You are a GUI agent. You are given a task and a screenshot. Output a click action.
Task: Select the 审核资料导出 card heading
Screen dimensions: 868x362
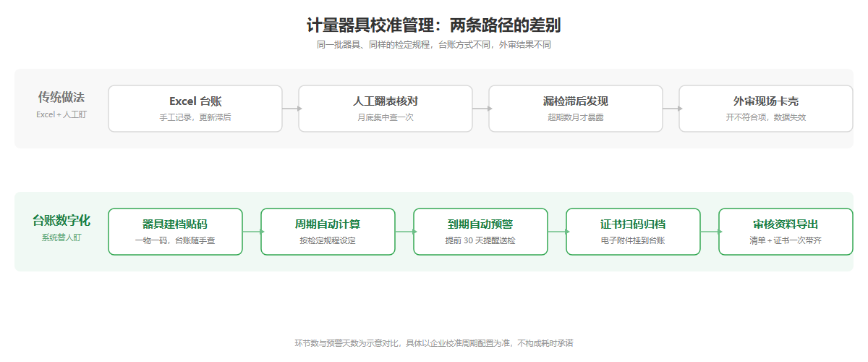click(x=786, y=224)
